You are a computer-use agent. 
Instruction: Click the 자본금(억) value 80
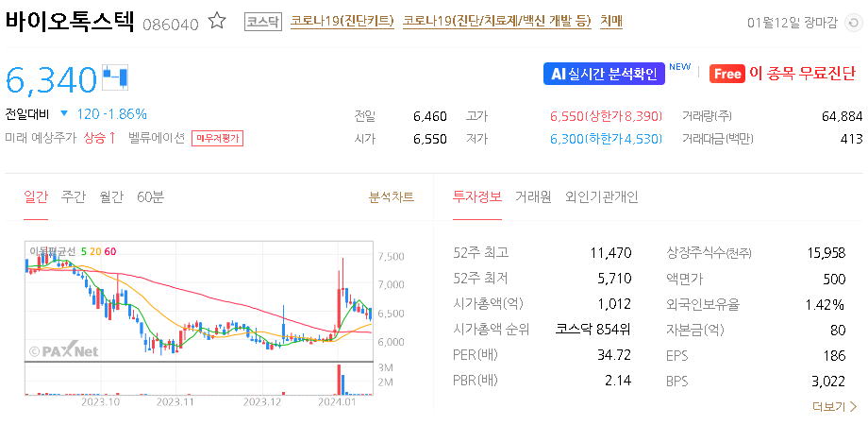[x=838, y=330]
